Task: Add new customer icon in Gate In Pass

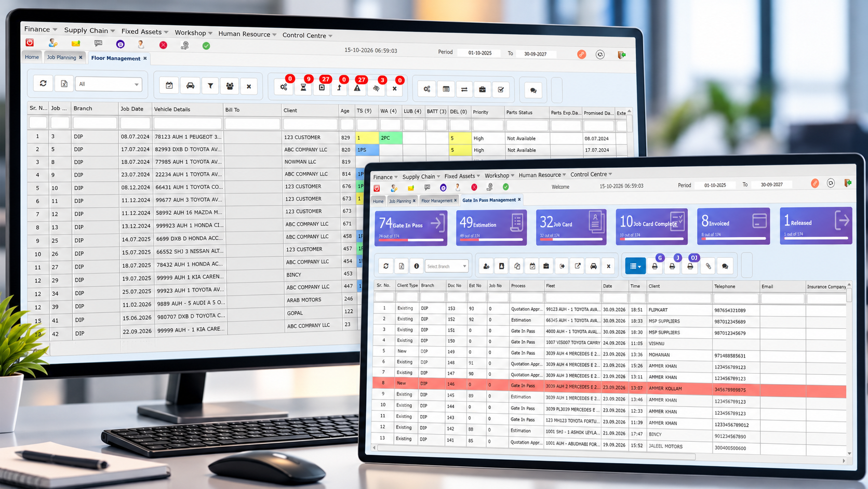Action: point(486,266)
